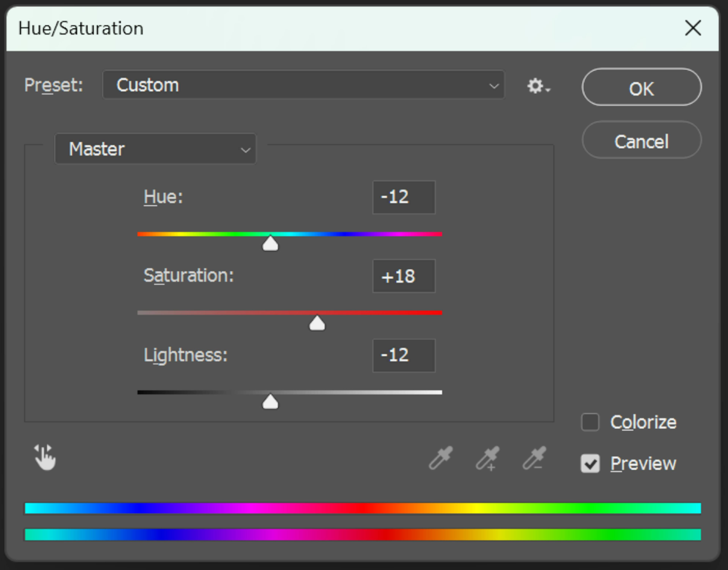
Task: Disable the Preview checkbox
Action: [x=590, y=464]
